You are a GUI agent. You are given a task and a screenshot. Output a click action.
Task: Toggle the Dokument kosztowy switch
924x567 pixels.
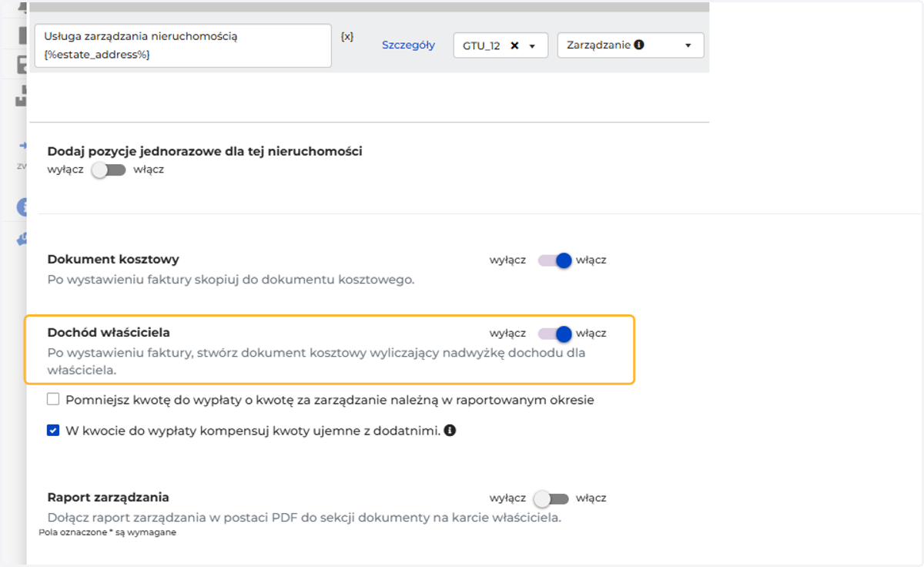554,260
